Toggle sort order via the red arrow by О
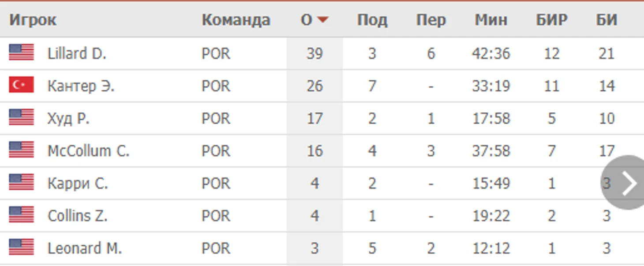 pyautogui.click(x=323, y=20)
